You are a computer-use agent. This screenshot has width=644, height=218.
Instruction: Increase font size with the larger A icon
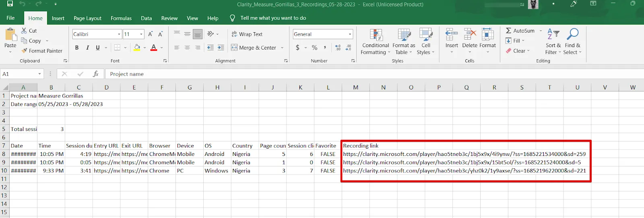[150, 34]
